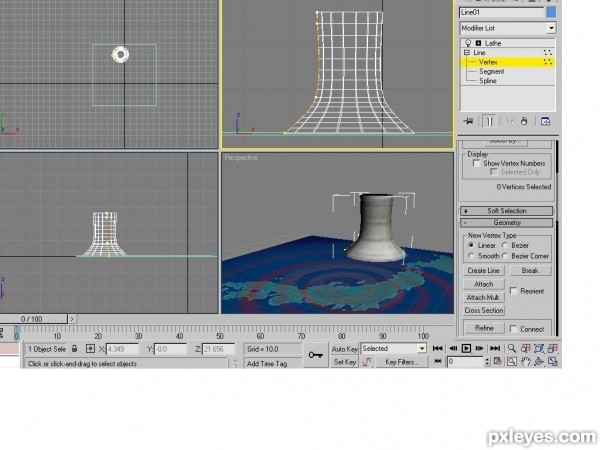Click the current frame spinner arrows

pyautogui.click(x=487, y=361)
